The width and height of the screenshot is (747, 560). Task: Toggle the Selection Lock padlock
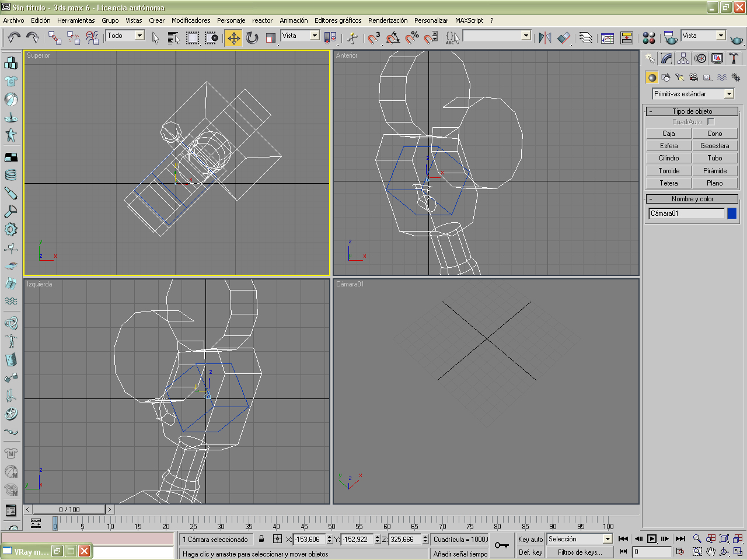(x=262, y=539)
